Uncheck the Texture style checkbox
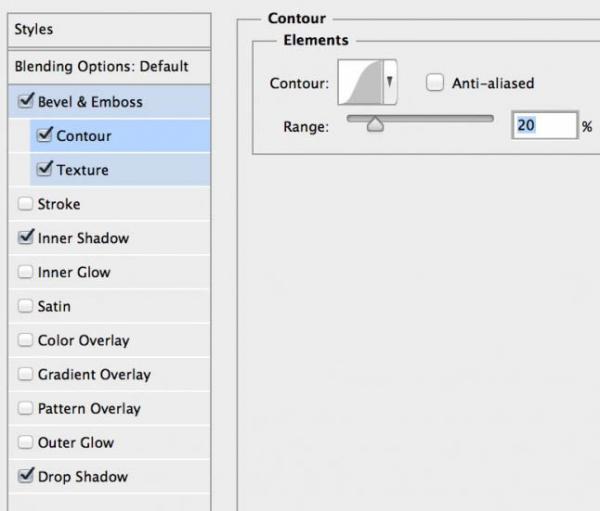Screen dimensions: 600x511 [x=44, y=169]
